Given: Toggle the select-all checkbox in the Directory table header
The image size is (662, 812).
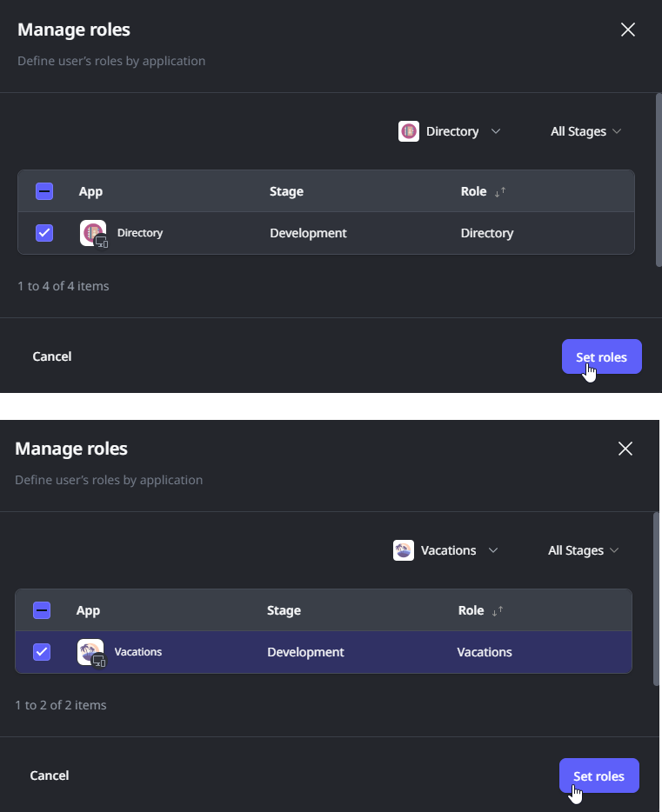Looking at the screenshot, I should tap(44, 191).
